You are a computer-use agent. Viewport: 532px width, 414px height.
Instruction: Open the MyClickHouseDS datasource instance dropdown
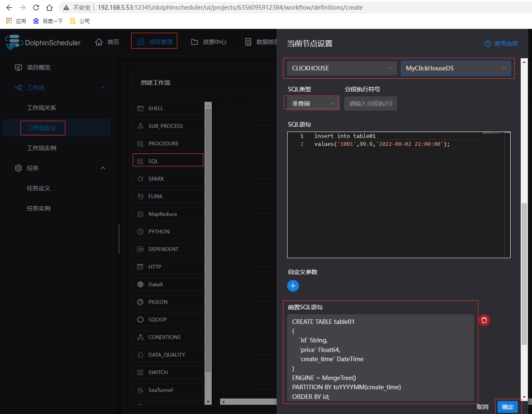tap(455, 68)
